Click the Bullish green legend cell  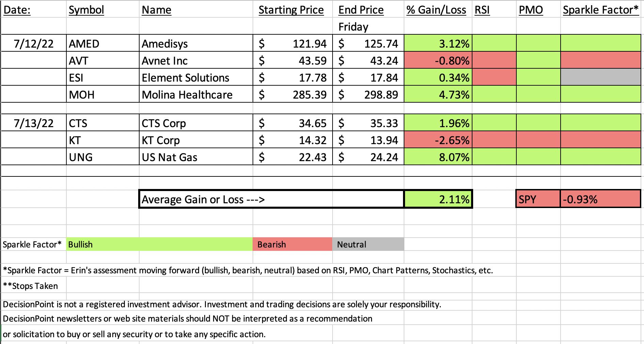tap(159, 244)
